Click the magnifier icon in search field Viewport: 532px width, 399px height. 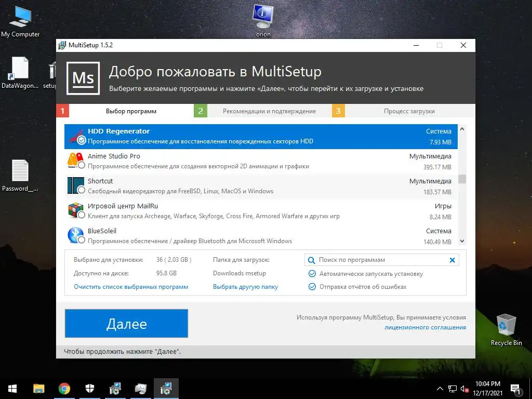coord(311,260)
